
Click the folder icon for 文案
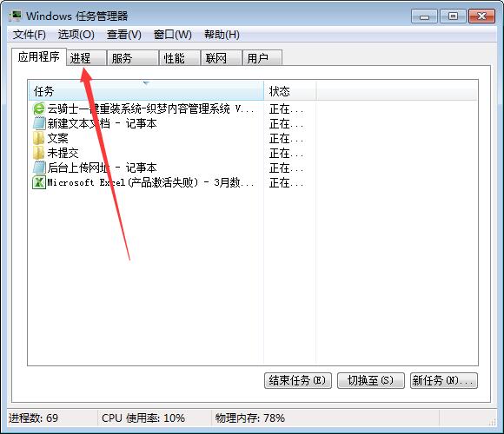[38, 138]
